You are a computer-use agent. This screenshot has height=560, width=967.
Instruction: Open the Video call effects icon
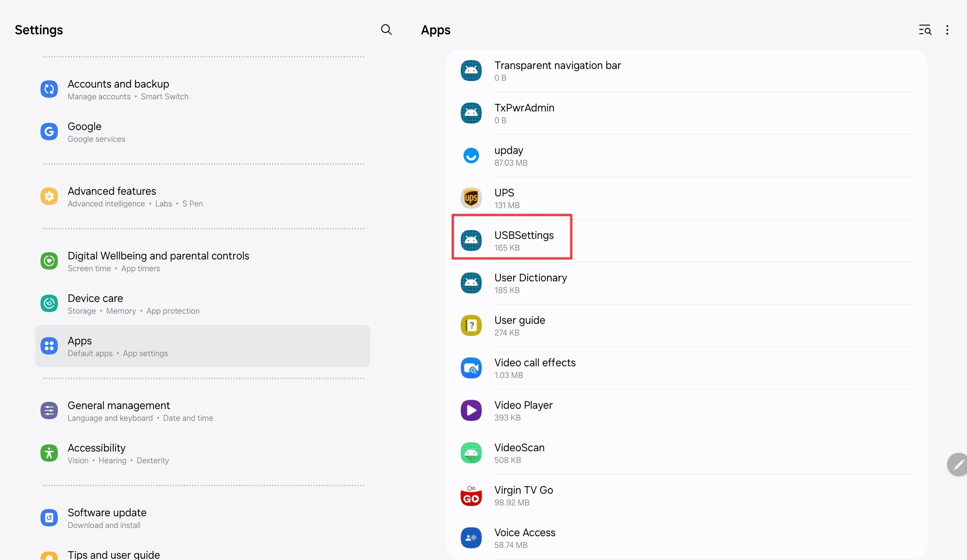471,368
